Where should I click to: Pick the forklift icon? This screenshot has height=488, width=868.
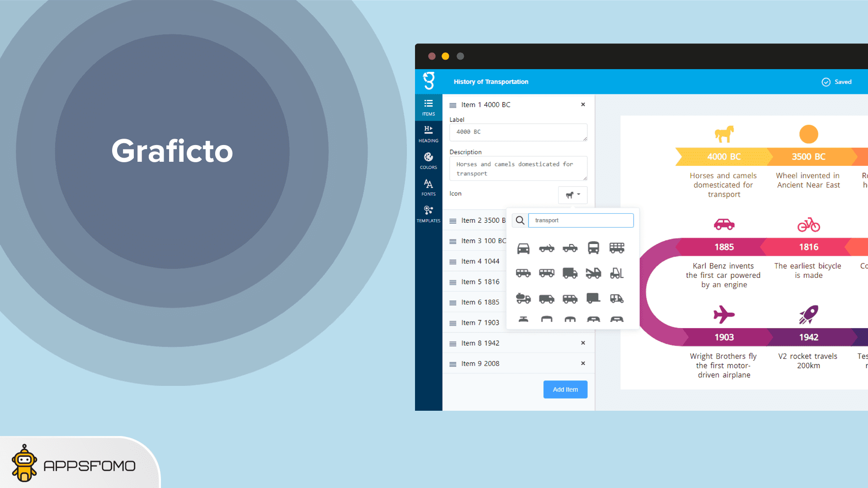tap(617, 273)
